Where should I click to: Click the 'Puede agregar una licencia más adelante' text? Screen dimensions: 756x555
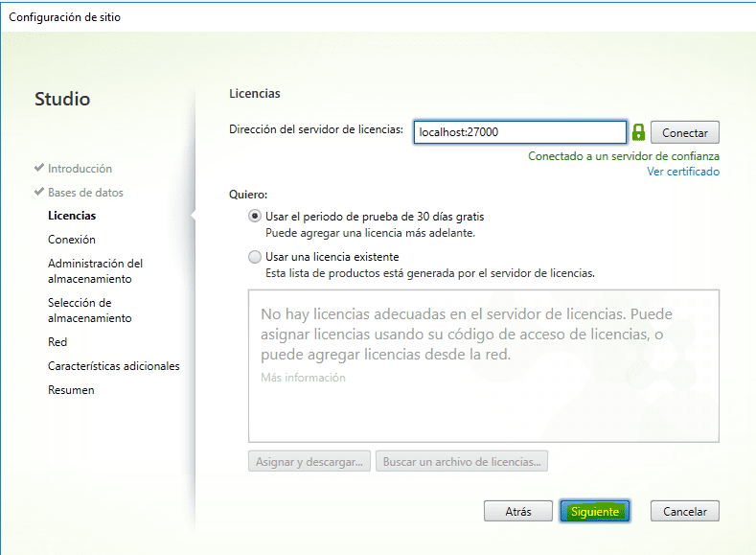click(x=370, y=233)
